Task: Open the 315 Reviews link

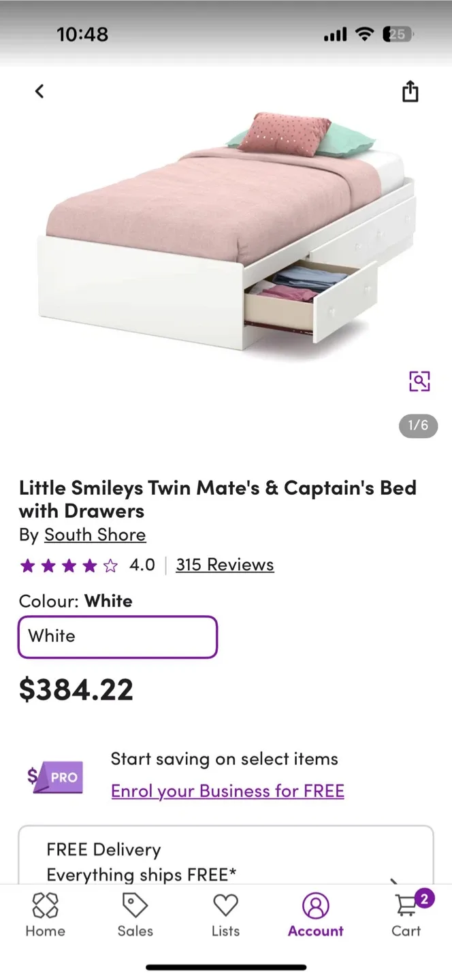Action: (x=225, y=564)
